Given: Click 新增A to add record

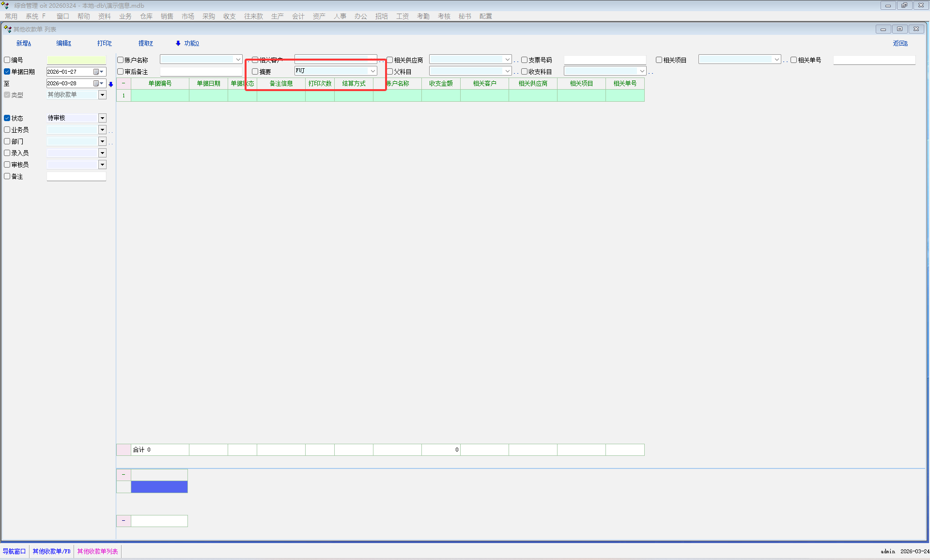Looking at the screenshot, I should [x=23, y=43].
